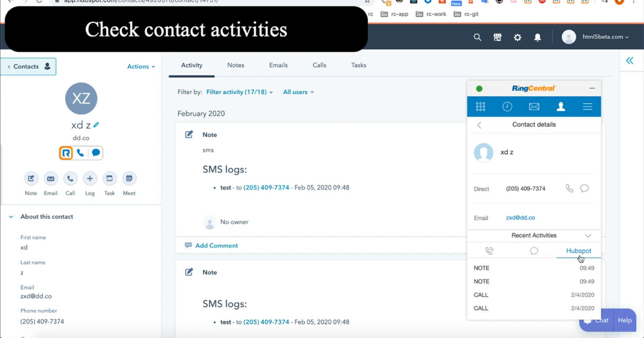Open RingCentral hamburger menu

click(587, 107)
